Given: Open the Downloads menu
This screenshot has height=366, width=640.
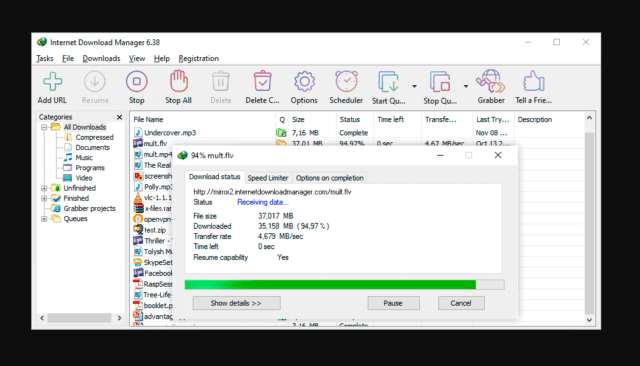Looking at the screenshot, I should pyautogui.click(x=101, y=58).
